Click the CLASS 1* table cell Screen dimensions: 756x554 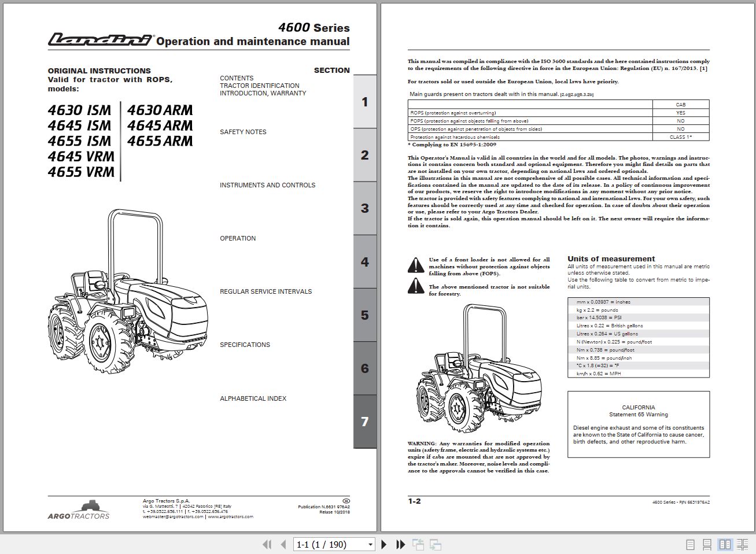pos(681,137)
